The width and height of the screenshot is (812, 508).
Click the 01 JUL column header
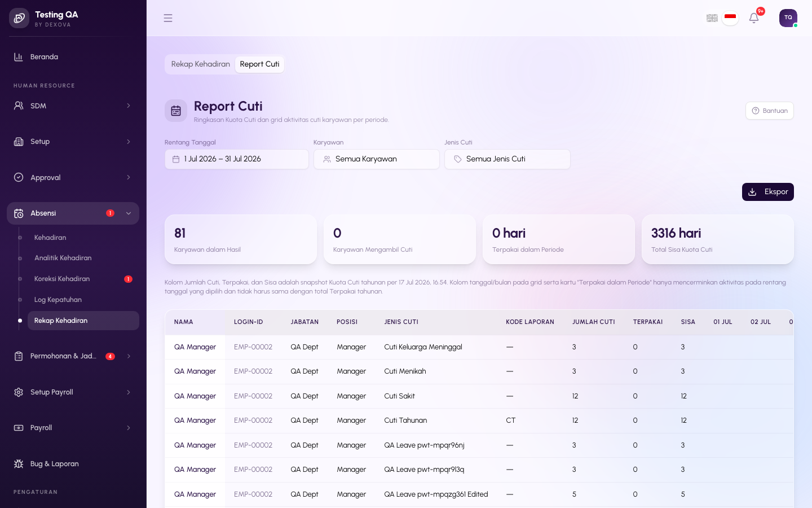click(723, 322)
